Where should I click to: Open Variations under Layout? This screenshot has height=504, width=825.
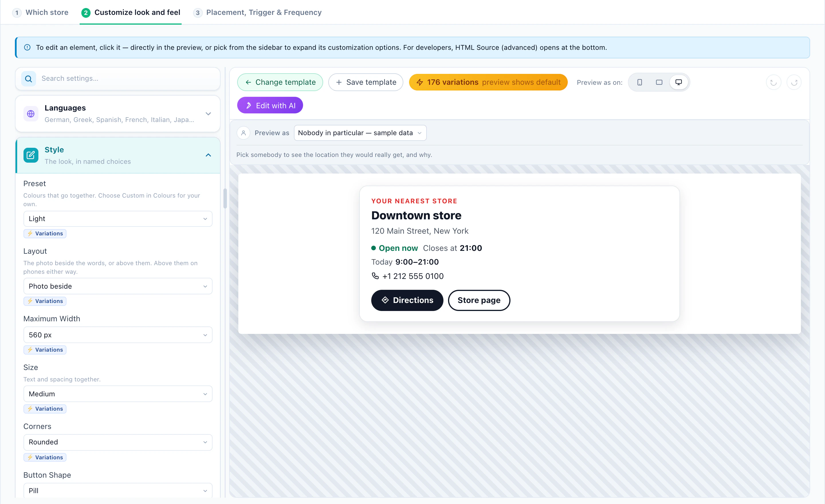[45, 301]
